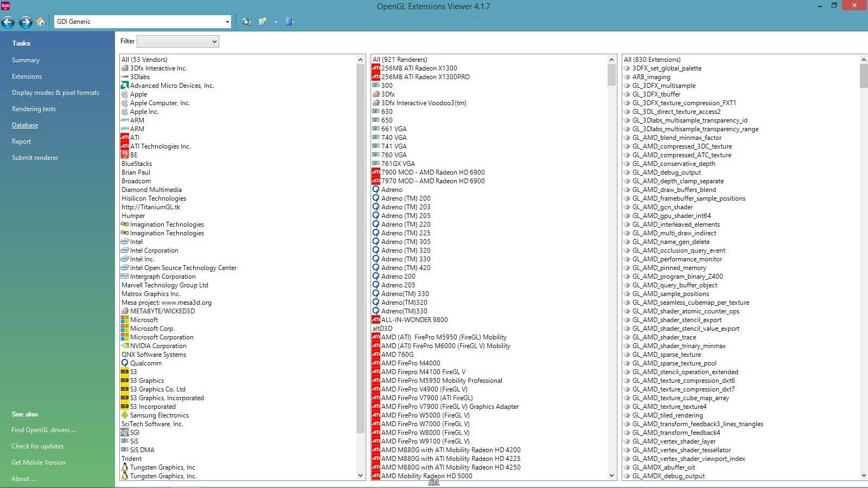Select All (830 Extensions) row
This screenshot has height=488, width=868.
(652, 60)
